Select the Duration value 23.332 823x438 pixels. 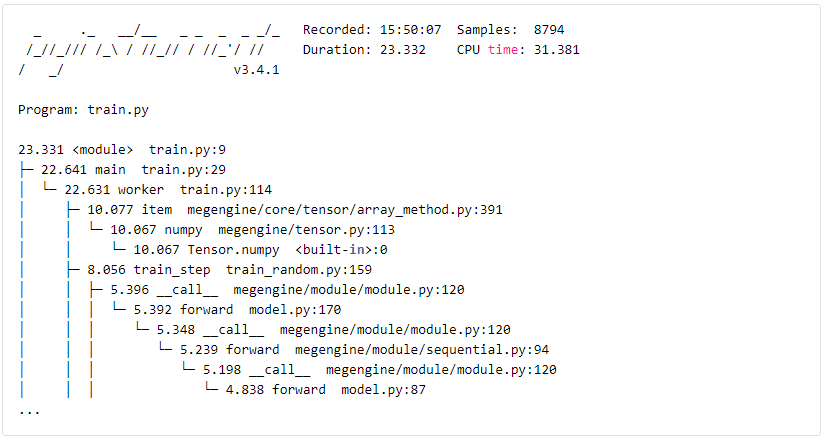tap(403, 50)
